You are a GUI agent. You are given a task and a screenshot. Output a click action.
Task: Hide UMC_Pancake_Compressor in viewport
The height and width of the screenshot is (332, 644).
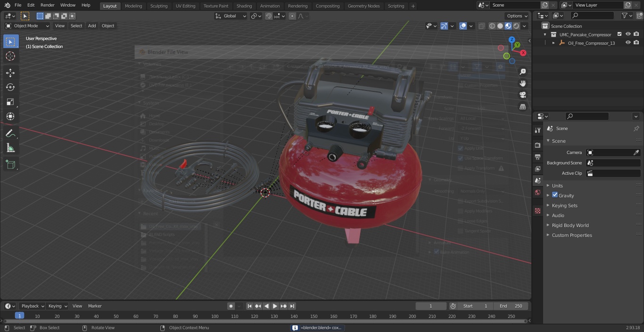pyautogui.click(x=628, y=34)
